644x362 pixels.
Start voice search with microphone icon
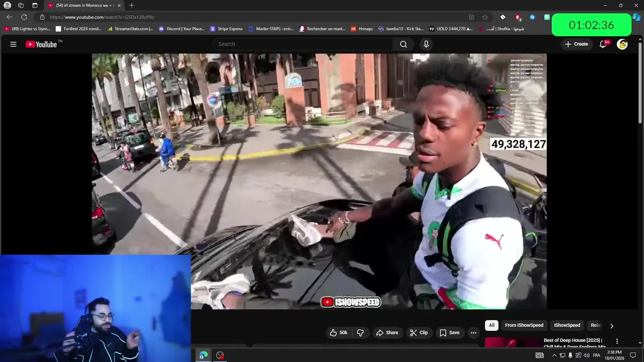[426, 44]
